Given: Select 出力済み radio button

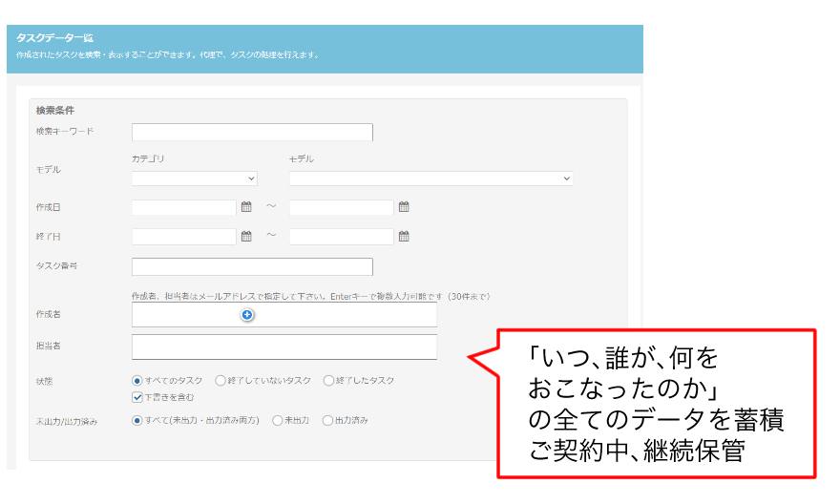Looking at the screenshot, I should point(327,421).
